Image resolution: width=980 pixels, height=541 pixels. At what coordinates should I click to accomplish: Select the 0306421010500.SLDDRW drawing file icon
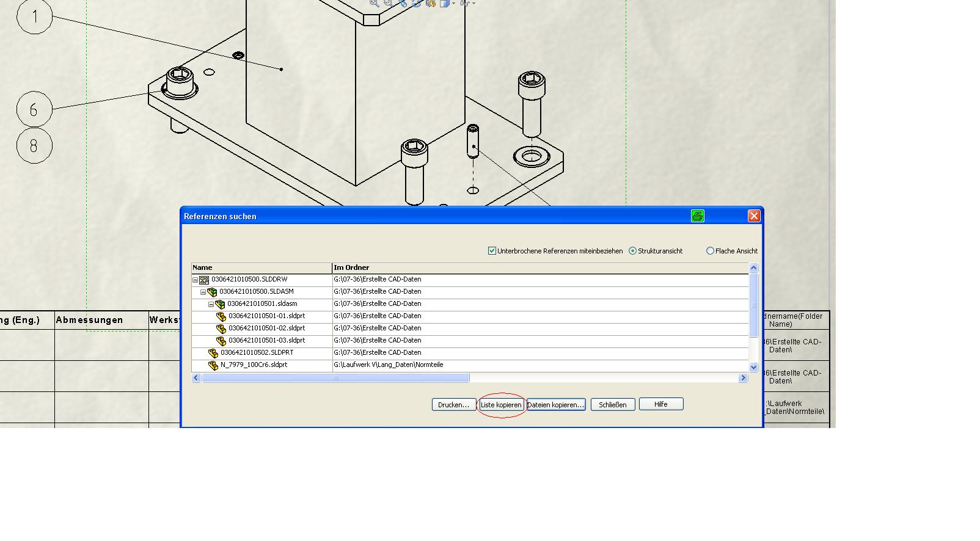point(205,280)
